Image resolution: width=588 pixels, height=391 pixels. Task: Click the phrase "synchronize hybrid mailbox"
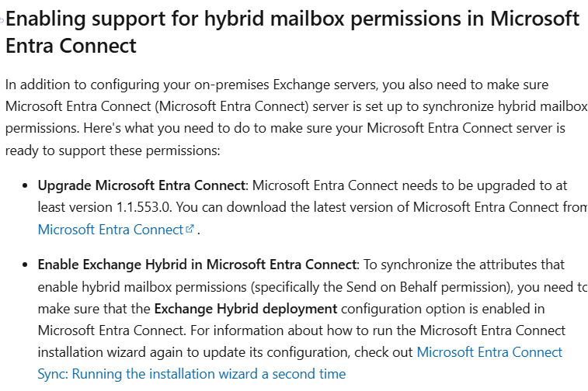coord(505,106)
